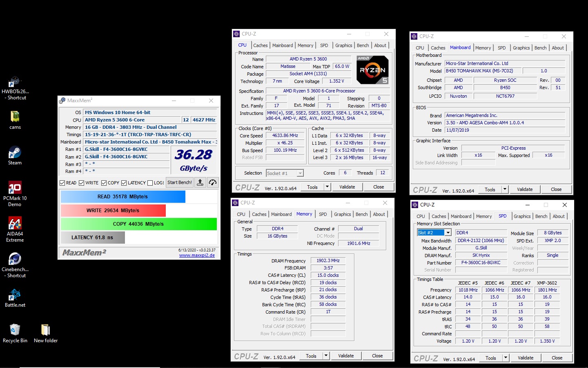Toggle the LATENCY checkbox in MaxxMem
The width and height of the screenshot is (588, 368).
pos(124,183)
